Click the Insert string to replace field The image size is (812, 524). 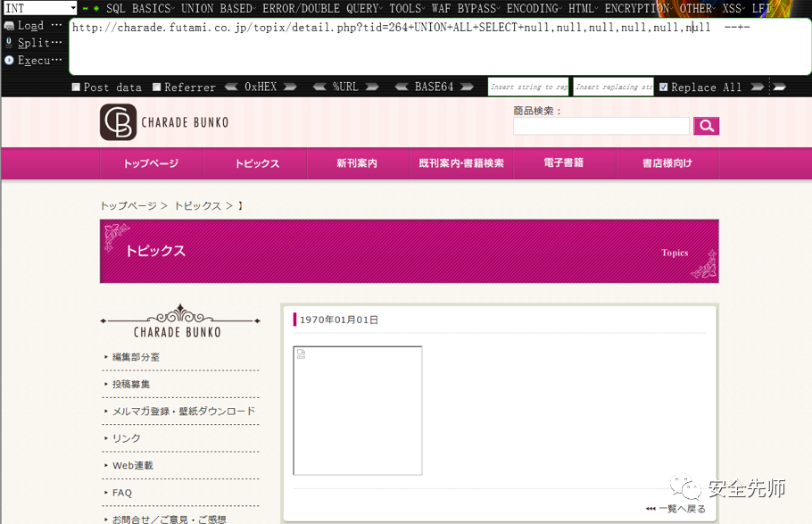(x=528, y=87)
